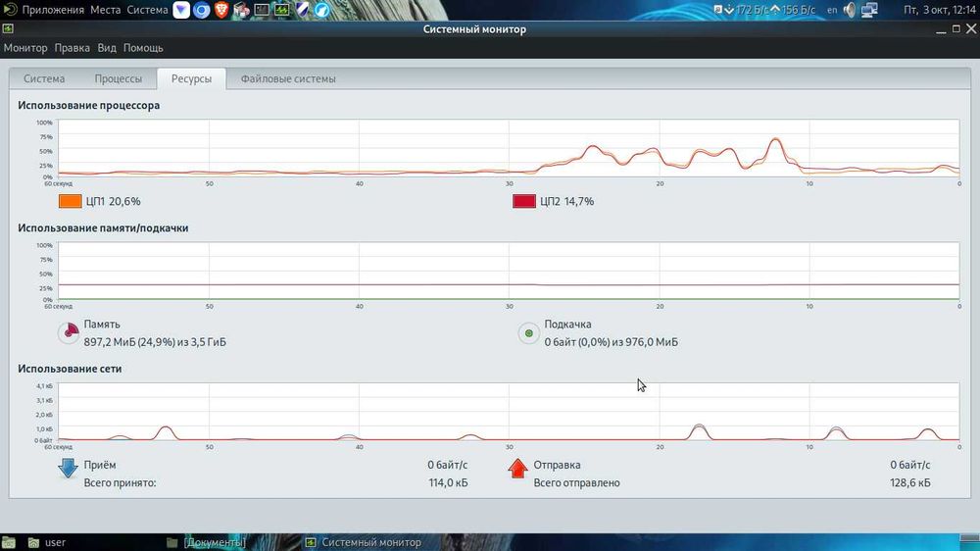Image resolution: width=980 pixels, height=551 pixels.
Task: Expand the Места panel menu
Action: 105,10
